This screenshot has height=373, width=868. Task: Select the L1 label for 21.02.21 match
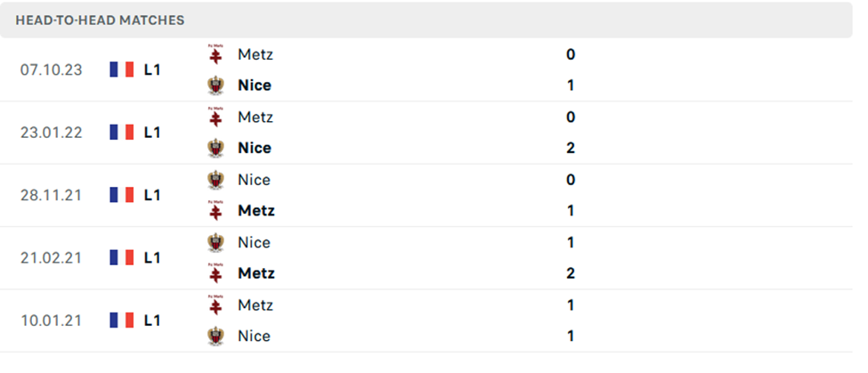pyautogui.click(x=152, y=257)
